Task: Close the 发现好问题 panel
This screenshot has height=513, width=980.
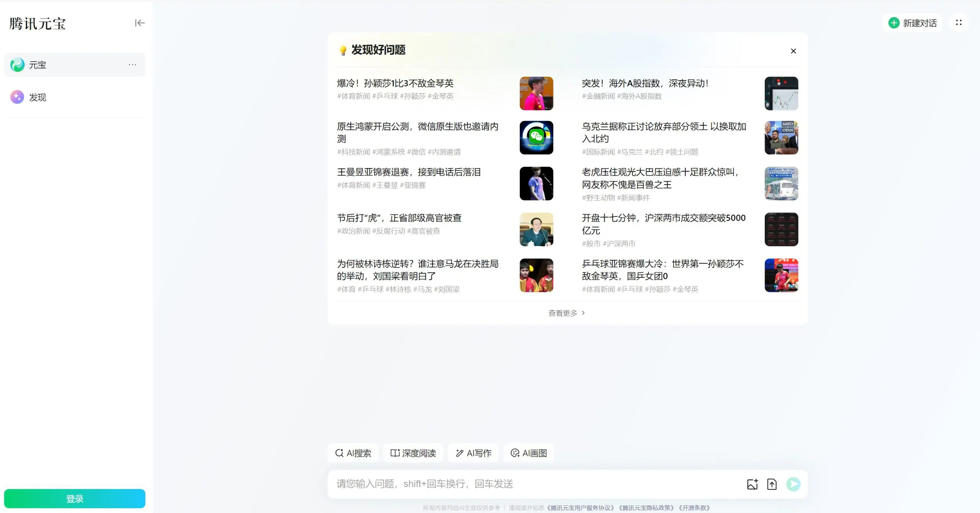Action: 793,51
